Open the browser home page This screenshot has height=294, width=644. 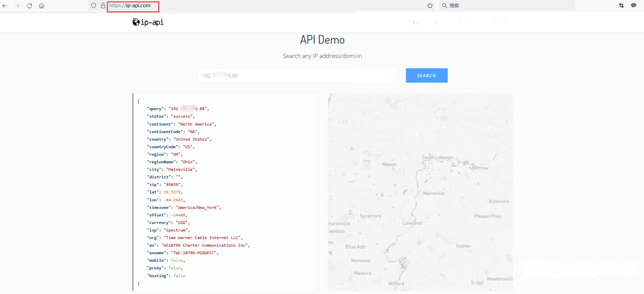coord(41,5)
